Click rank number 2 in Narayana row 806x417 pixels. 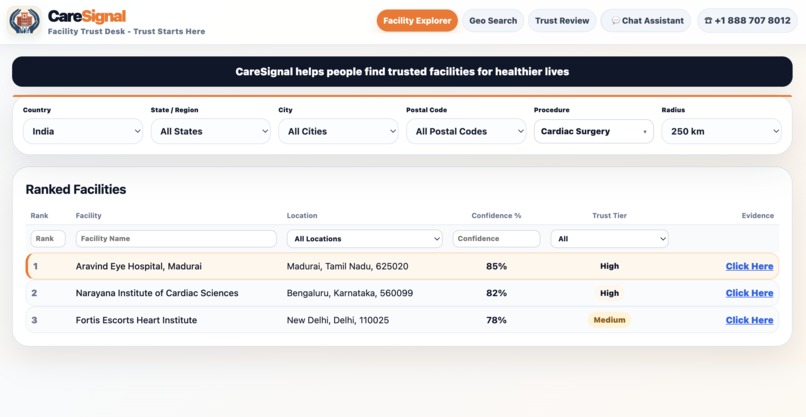(34, 293)
